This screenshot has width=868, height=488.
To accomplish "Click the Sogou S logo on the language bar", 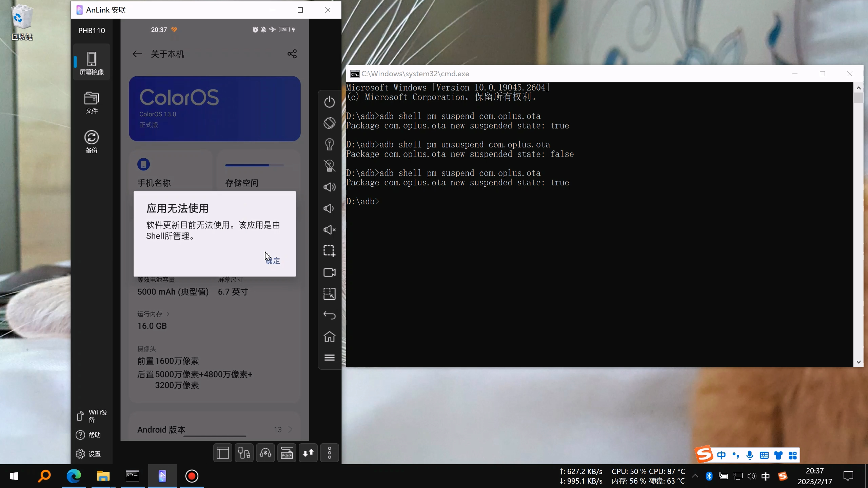I will click(704, 454).
